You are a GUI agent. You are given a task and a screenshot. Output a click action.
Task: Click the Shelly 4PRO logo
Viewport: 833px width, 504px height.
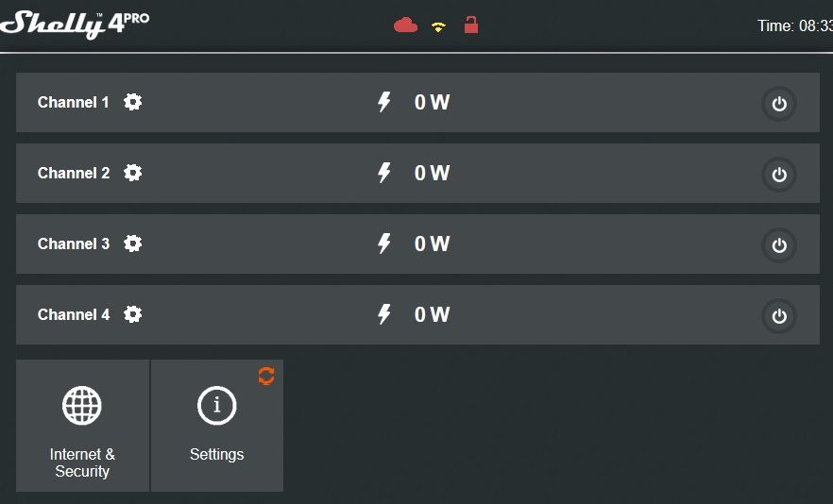(x=75, y=25)
